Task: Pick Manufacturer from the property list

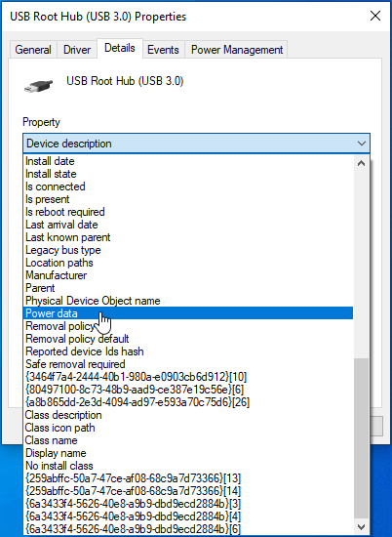Action: click(189, 275)
